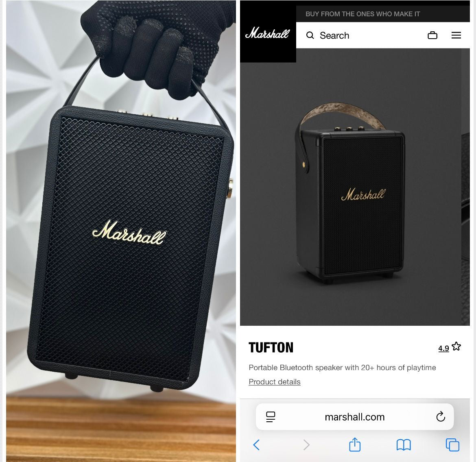Go back with browser back arrow
The height and width of the screenshot is (462, 476).
click(x=257, y=445)
